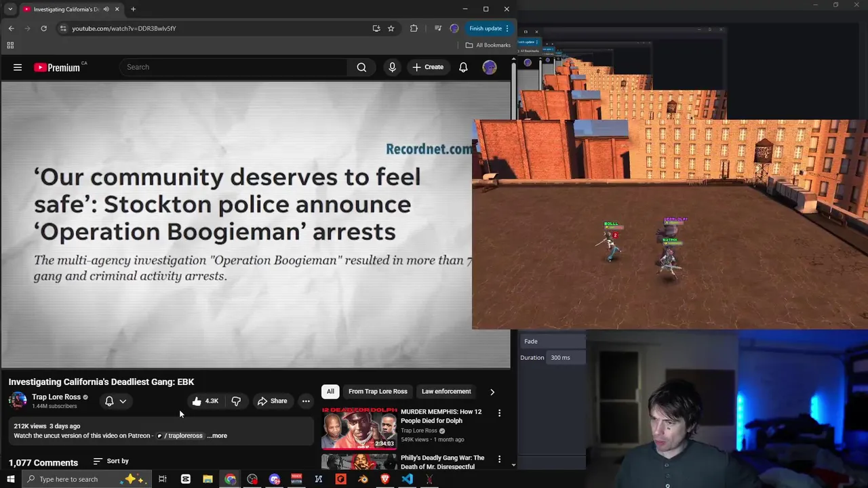View site information icon in address bar
Image resolution: width=868 pixels, height=488 pixels.
coord(63,28)
